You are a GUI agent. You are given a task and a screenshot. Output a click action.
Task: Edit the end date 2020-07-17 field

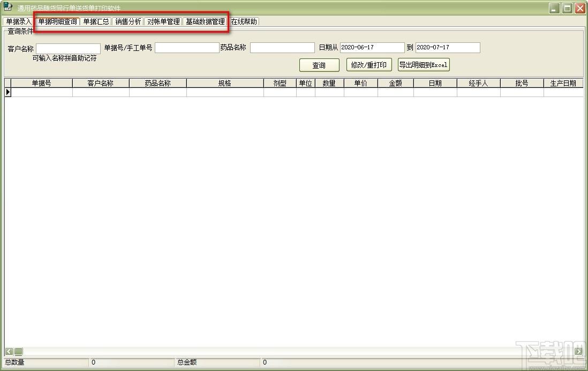click(448, 48)
